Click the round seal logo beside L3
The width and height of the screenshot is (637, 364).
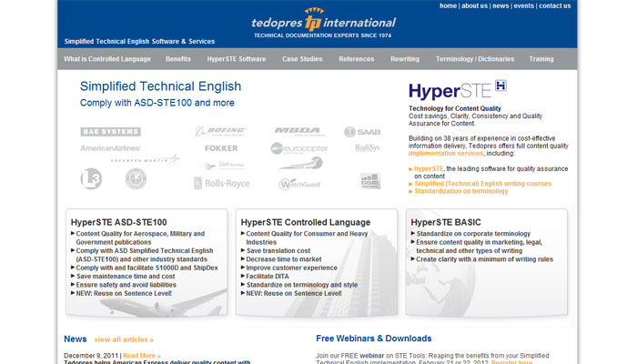(136, 178)
